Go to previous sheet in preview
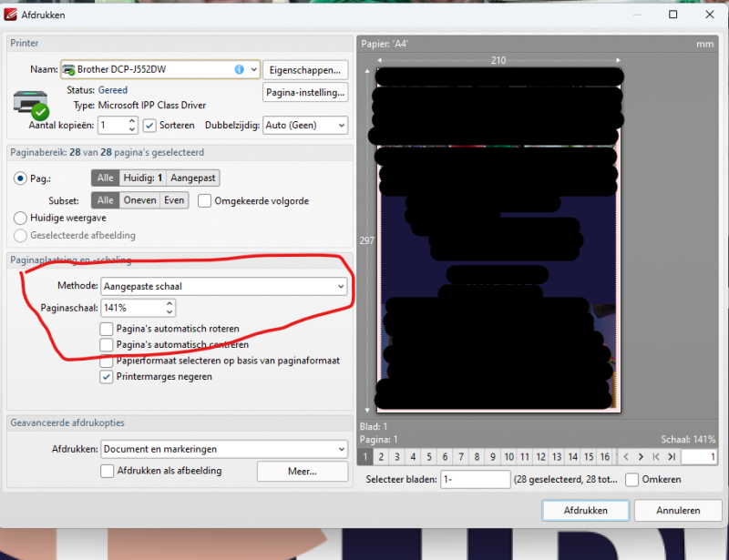The width and height of the screenshot is (729, 560). pos(625,456)
